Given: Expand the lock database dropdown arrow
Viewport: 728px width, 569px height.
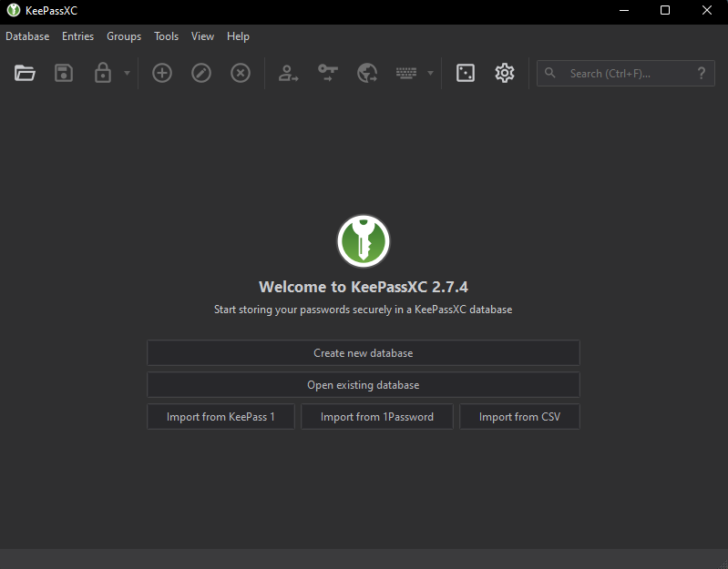Looking at the screenshot, I should tap(127, 73).
